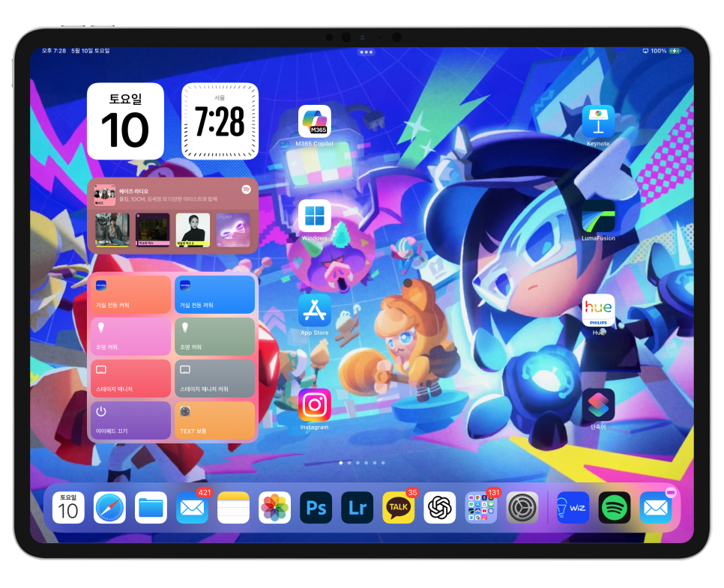The image size is (724, 588).
Task: Launch Spotify from the dock
Action: [614, 508]
